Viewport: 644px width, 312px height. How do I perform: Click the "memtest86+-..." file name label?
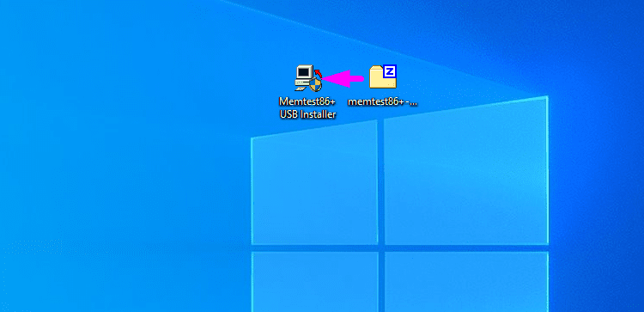[382, 101]
